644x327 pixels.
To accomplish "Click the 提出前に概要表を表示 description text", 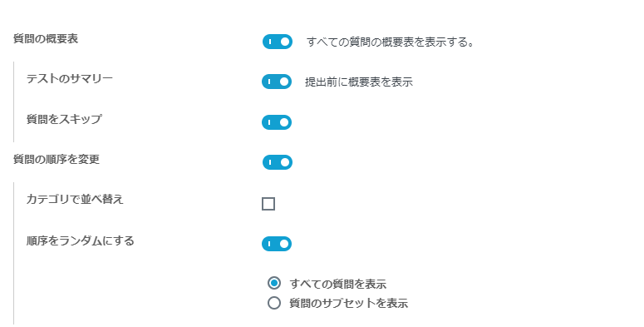I will coord(359,82).
